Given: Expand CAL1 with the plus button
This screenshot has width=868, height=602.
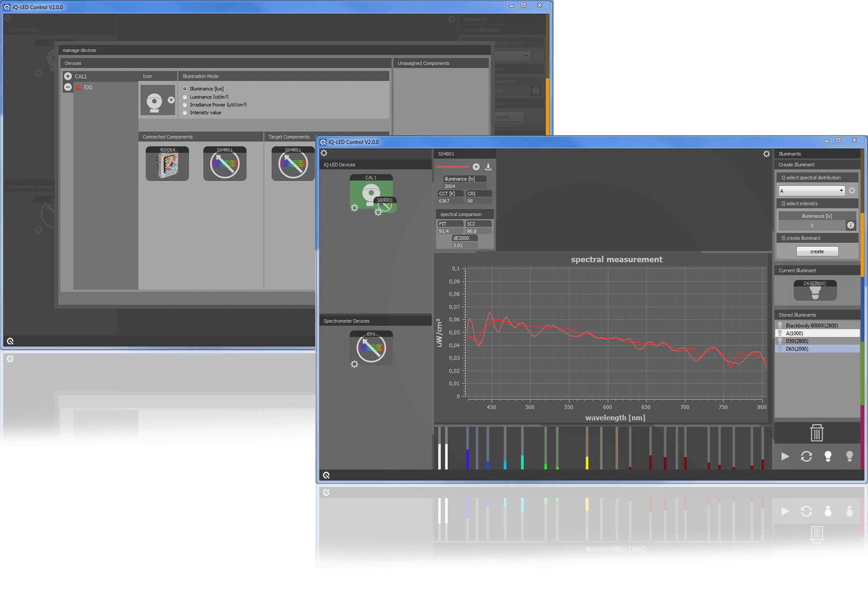Looking at the screenshot, I should (x=68, y=76).
